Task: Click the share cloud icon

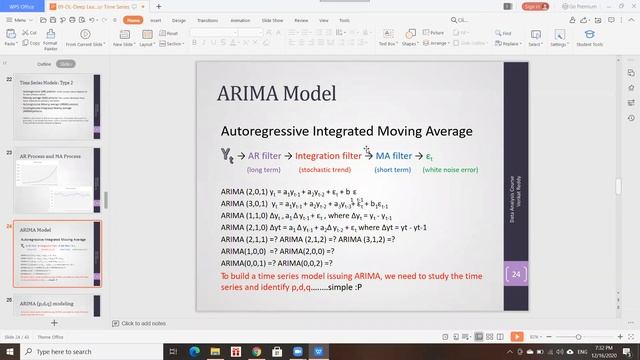Action: pyautogui.click(x=584, y=20)
